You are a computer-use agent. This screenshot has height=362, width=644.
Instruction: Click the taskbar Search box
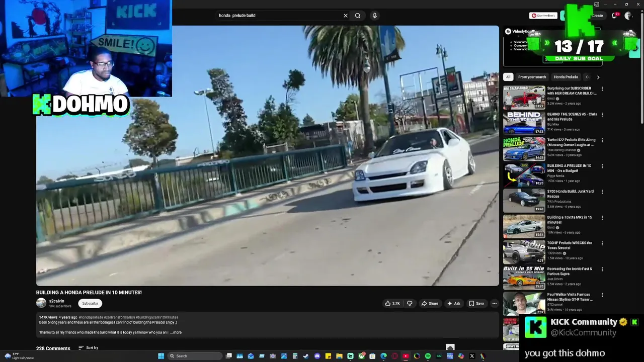[195, 356]
